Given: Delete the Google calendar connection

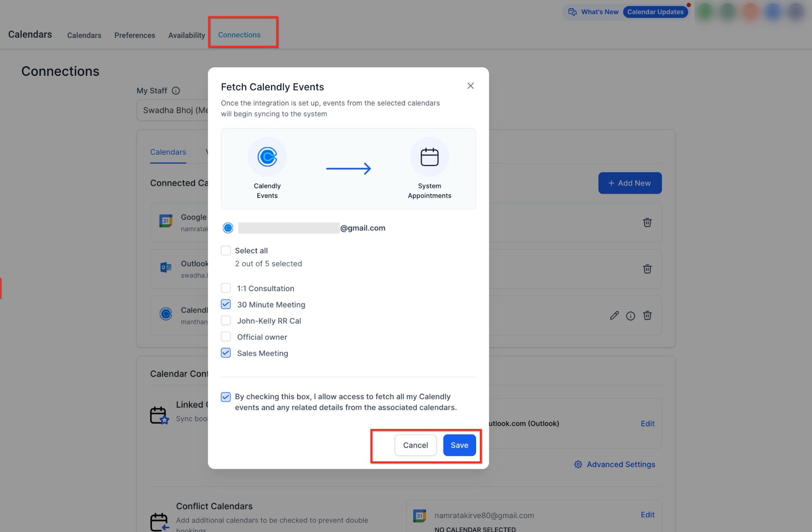Looking at the screenshot, I should (x=647, y=222).
